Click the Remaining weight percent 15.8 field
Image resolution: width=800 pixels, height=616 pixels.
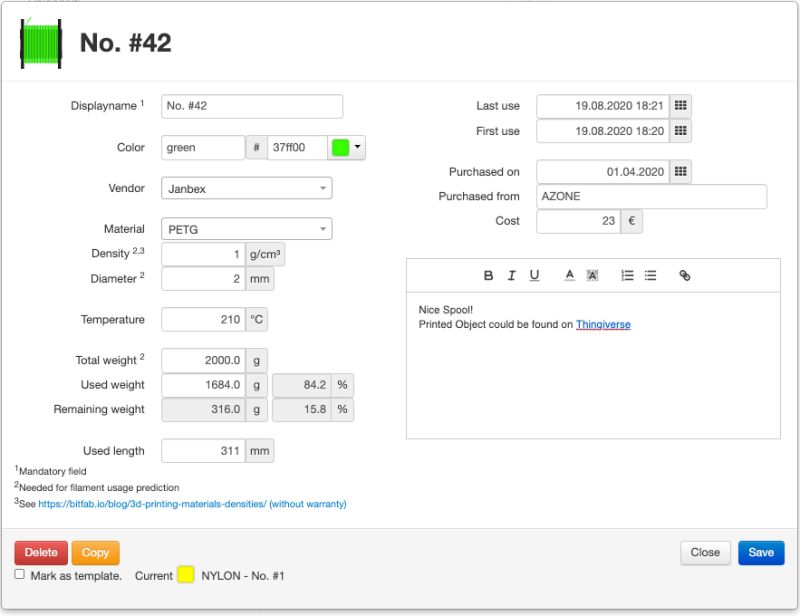tap(302, 409)
